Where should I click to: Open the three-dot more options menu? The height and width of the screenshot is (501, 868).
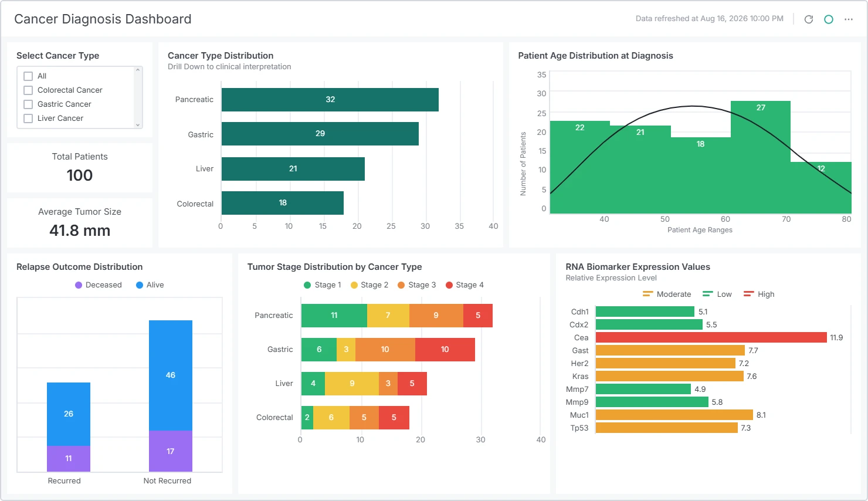pos(849,19)
